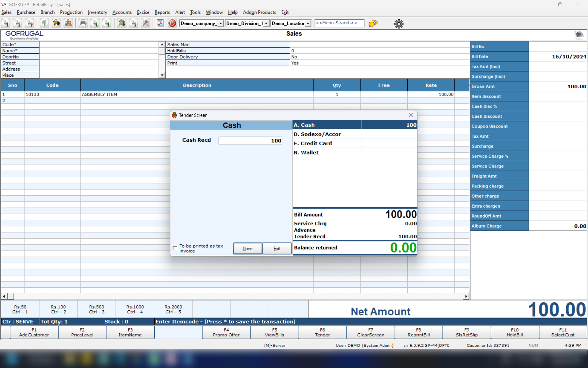Open the Reports menu
Screen dimensions: 588x368
click(162, 12)
